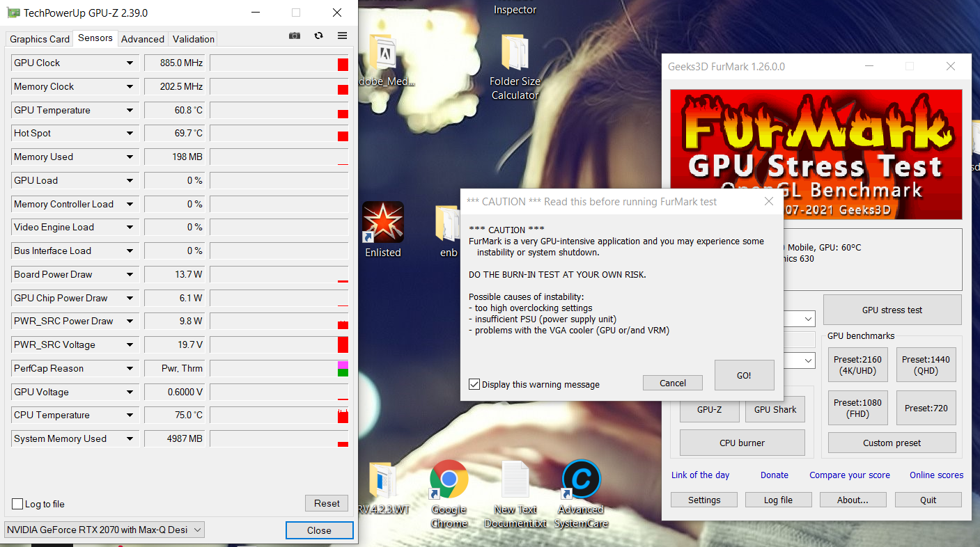
Task: Run the Preset:1440 (QHD) benchmark
Action: pyautogui.click(x=926, y=365)
